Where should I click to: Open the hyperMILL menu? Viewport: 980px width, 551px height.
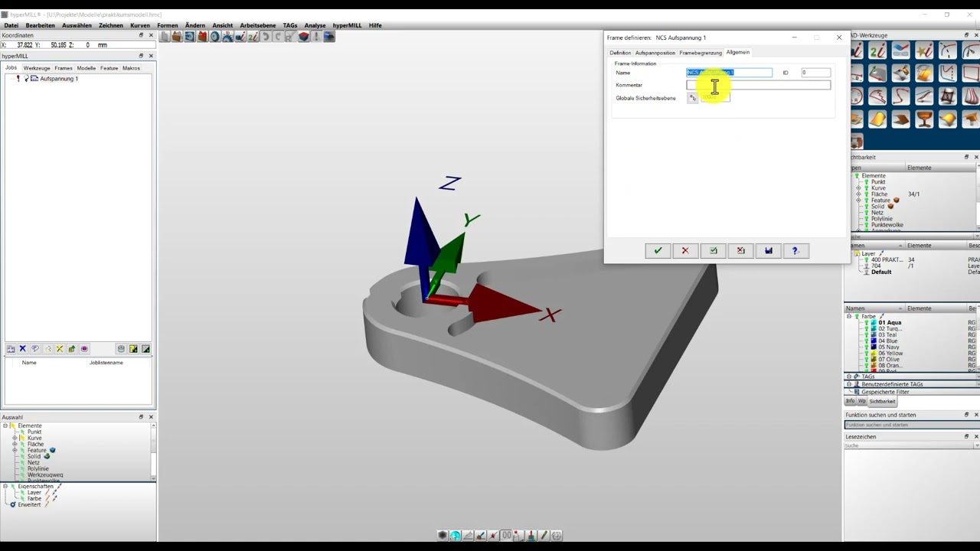[x=347, y=25]
